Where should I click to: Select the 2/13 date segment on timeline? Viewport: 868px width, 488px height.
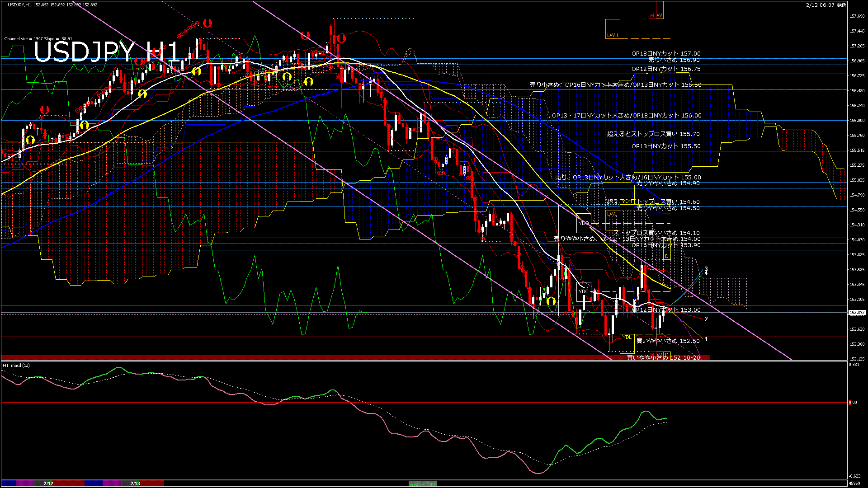tap(135, 483)
